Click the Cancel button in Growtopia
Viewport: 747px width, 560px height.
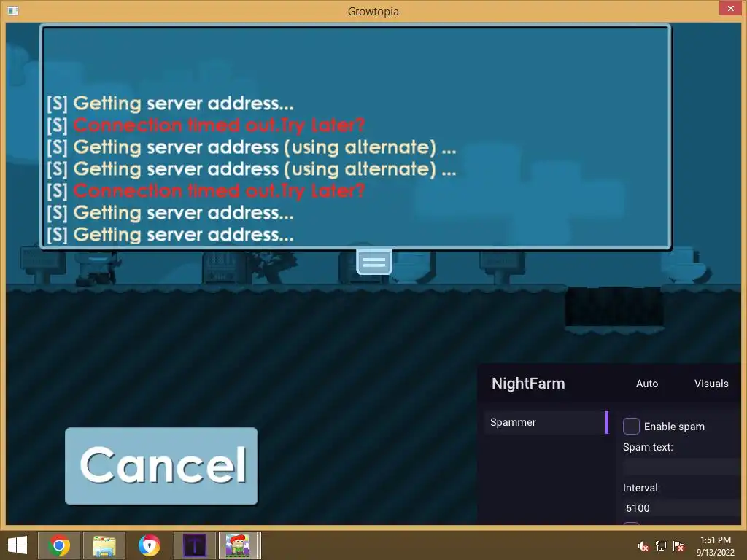(x=161, y=466)
